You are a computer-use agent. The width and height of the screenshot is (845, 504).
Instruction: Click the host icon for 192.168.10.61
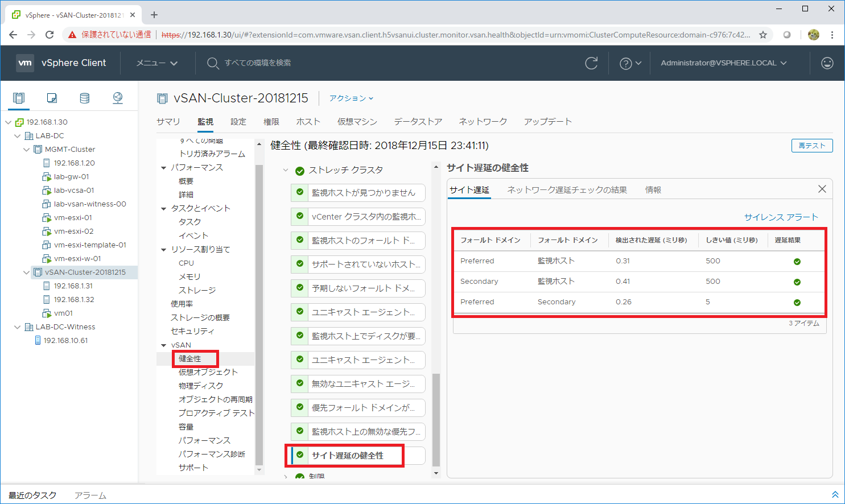point(38,340)
